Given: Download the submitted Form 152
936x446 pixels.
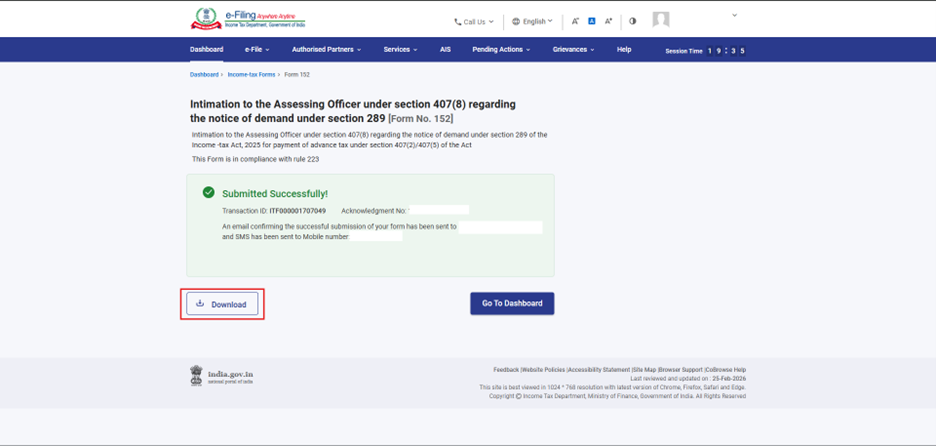Looking at the screenshot, I should coord(222,304).
